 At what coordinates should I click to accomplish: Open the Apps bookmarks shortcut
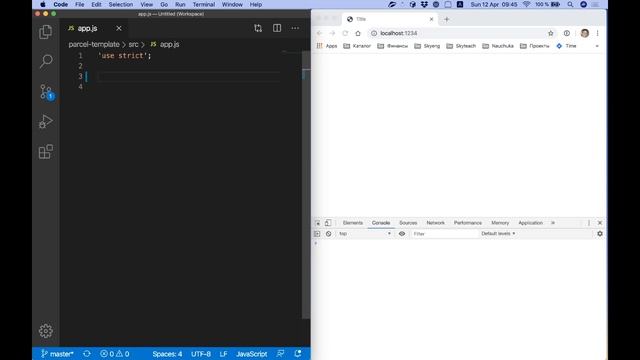pyautogui.click(x=327, y=46)
